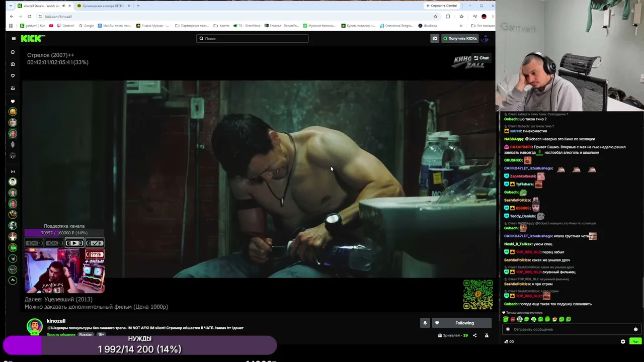This screenshot has width=644, height=362.
Task: Open the Просто общение category link
Action: 61,335
